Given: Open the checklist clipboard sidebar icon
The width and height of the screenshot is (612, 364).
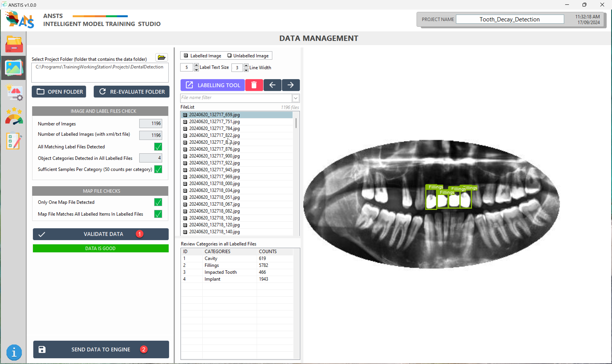Looking at the screenshot, I should click(14, 141).
